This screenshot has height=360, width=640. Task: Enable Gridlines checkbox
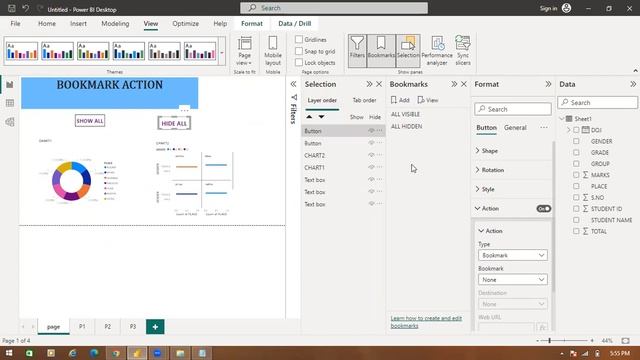tap(299, 39)
